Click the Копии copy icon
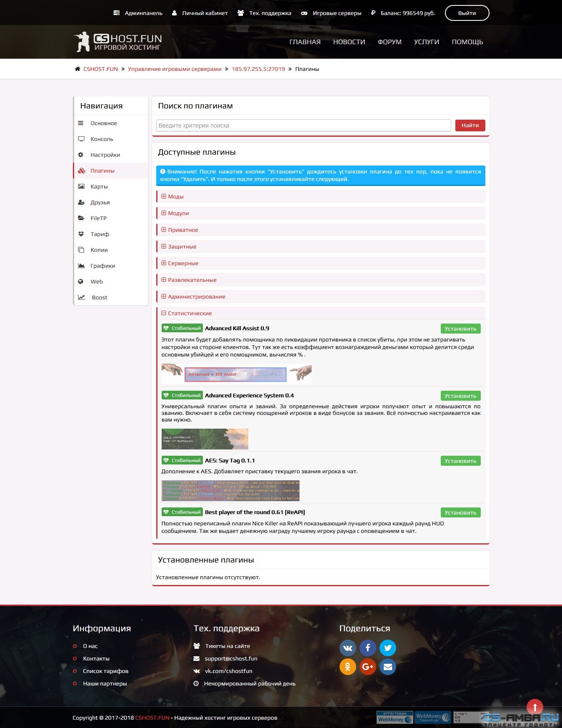 [x=81, y=250]
